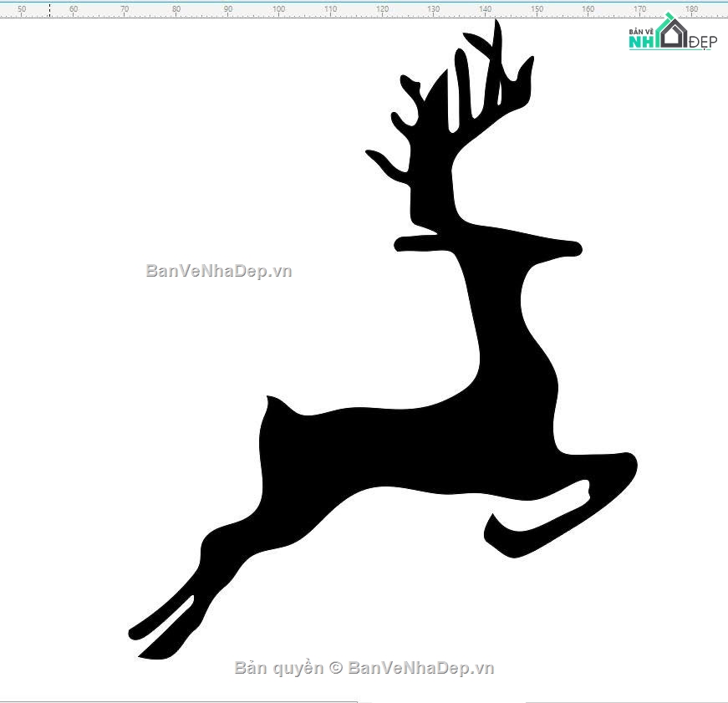Click the BanVeNhaDep.vn watermark text
Viewport: 728px width, 703px height.
(219, 271)
